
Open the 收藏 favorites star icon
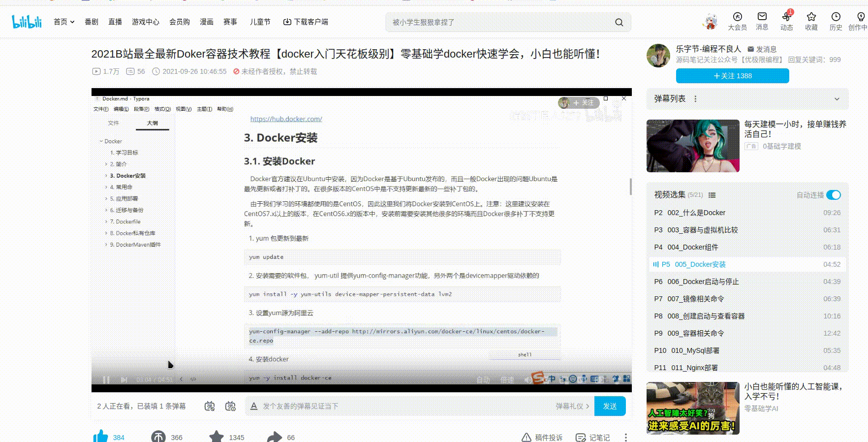(x=811, y=17)
